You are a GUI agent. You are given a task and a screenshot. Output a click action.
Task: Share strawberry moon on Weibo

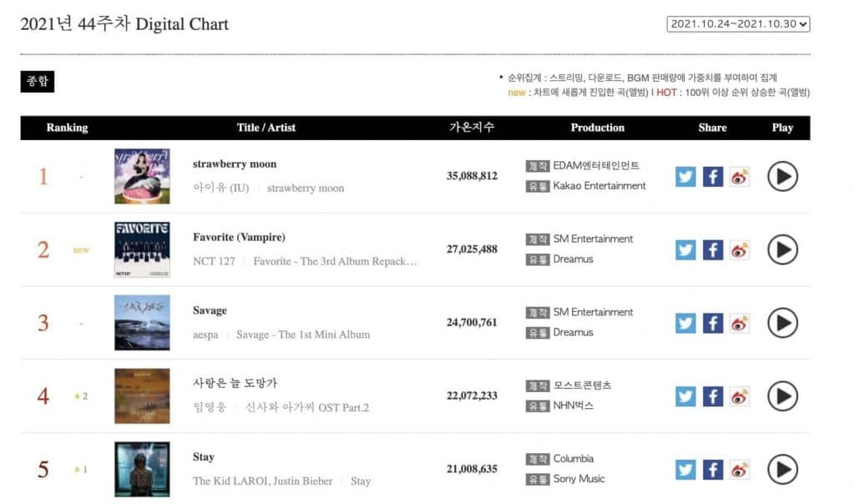click(x=740, y=177)
